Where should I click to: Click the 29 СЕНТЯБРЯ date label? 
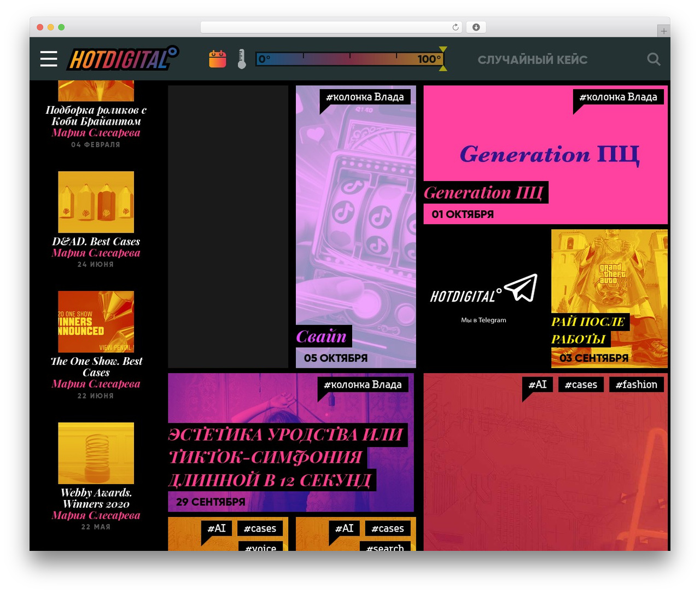coord(211,502)
